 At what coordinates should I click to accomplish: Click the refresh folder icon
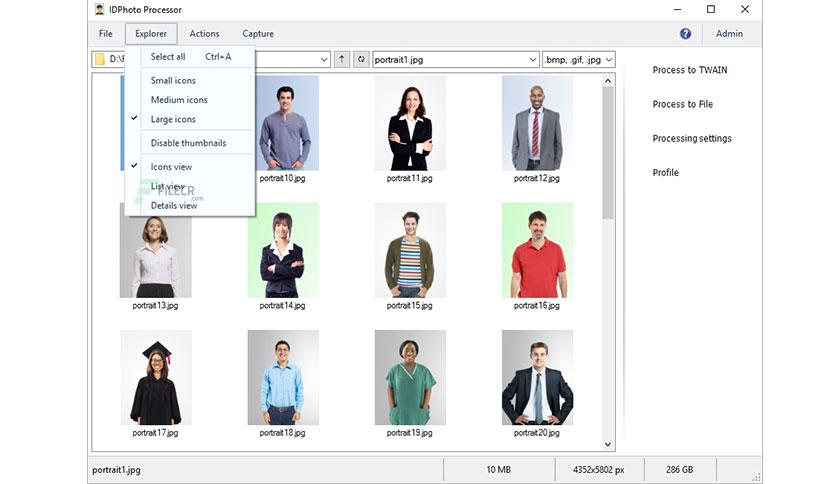[361, 59]
